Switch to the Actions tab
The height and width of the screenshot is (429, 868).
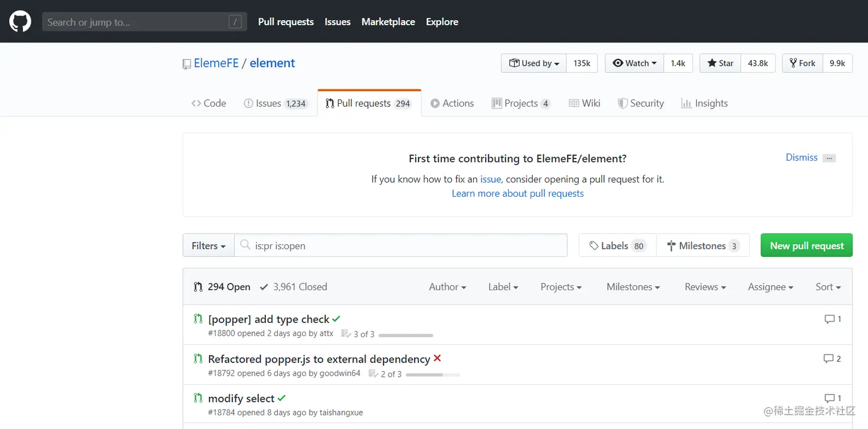click(452, 103)
